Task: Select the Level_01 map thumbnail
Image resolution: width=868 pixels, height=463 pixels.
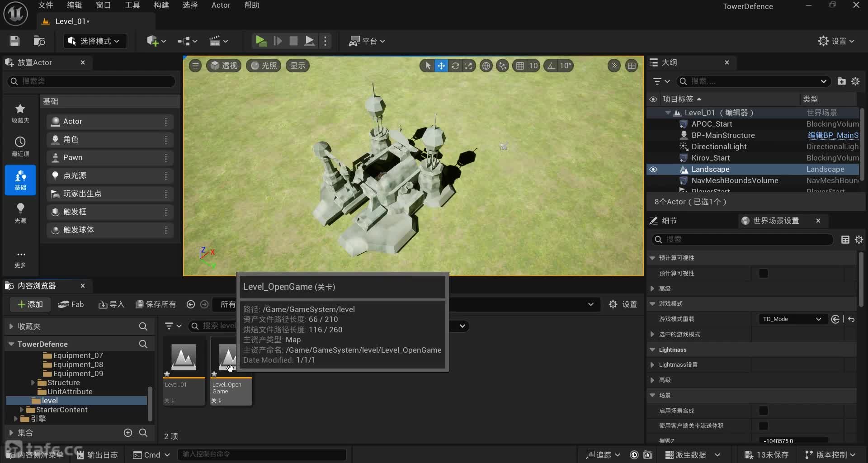Action: click(x=184, y=357)
